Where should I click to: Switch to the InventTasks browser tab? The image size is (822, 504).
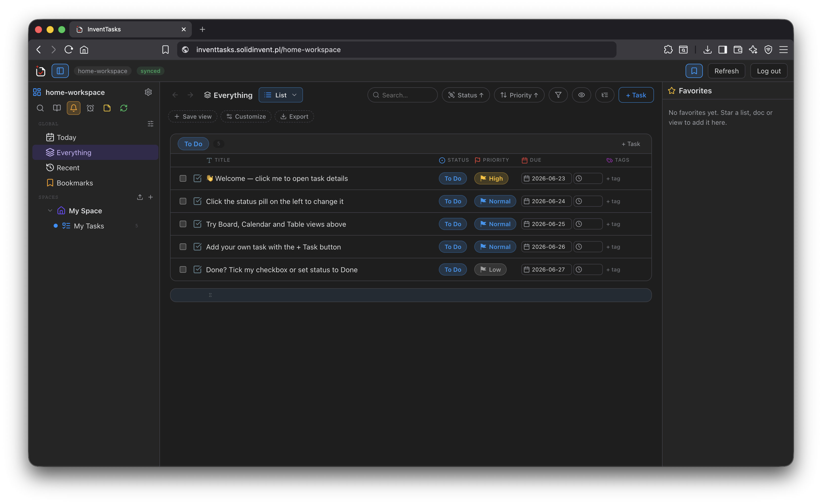[x=130, y=29]
